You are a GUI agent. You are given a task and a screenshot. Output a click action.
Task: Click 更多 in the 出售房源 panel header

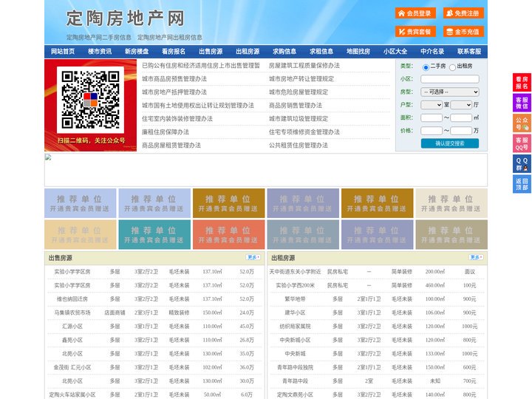pyautogui.click(x=253, y=258)
